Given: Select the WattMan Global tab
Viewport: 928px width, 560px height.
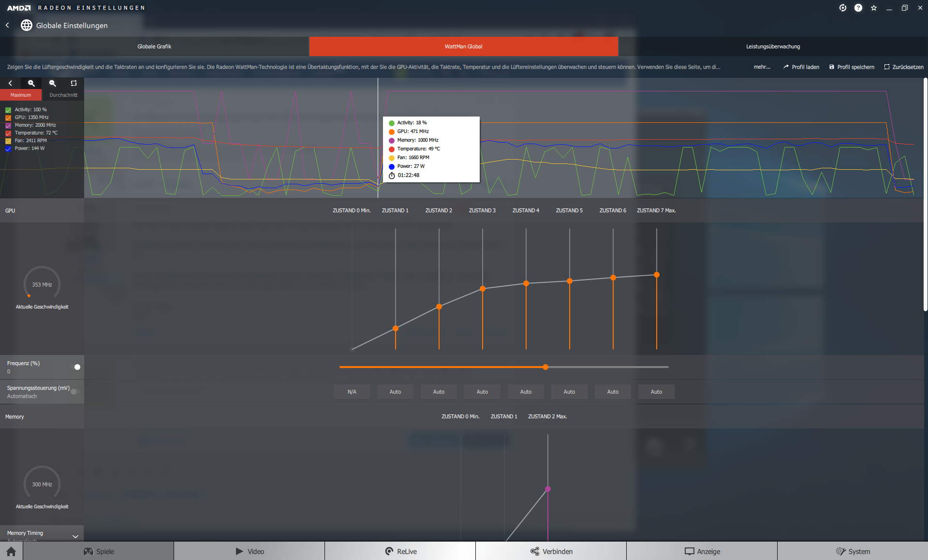Looking at the screenshot, I should click(x=463, y=46).
